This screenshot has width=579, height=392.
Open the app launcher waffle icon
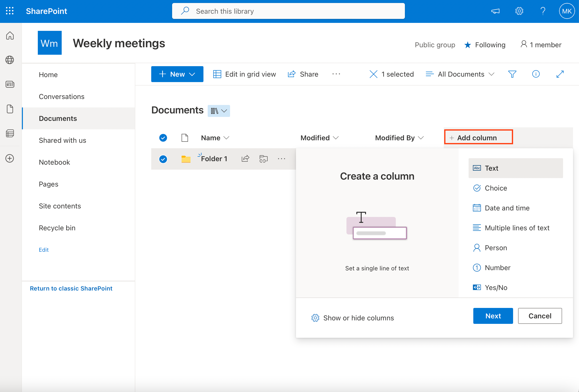click(x=10, y=11)
